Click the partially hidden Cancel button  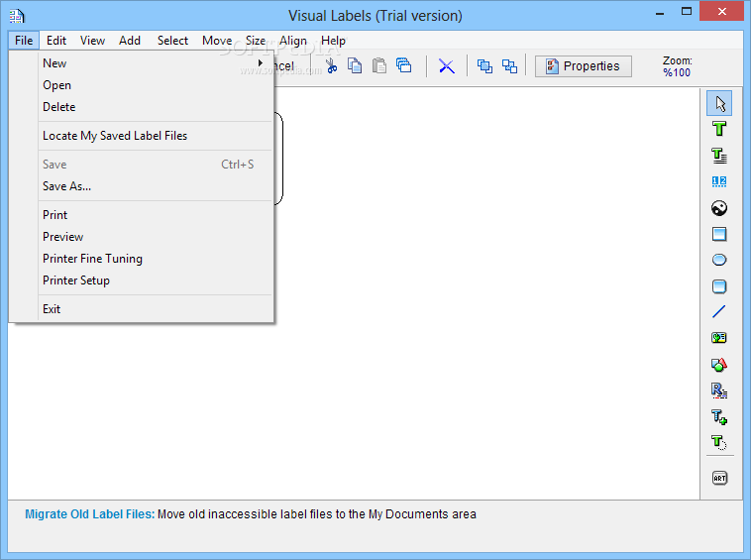[284, 66]
